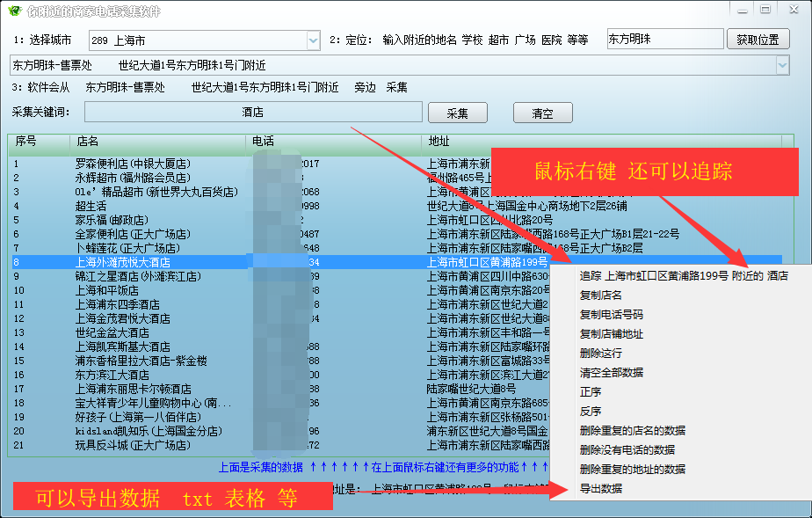Select 追踪 nearby hotels context menu entry
The width and height of the screenshot is (812, 518).
683,275
